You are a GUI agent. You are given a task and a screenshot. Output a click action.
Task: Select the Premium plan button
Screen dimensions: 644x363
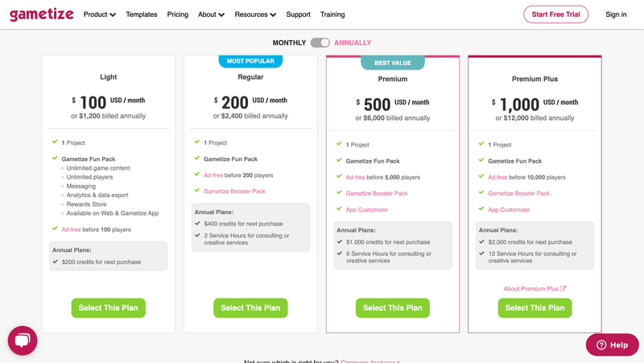point(393,307)
